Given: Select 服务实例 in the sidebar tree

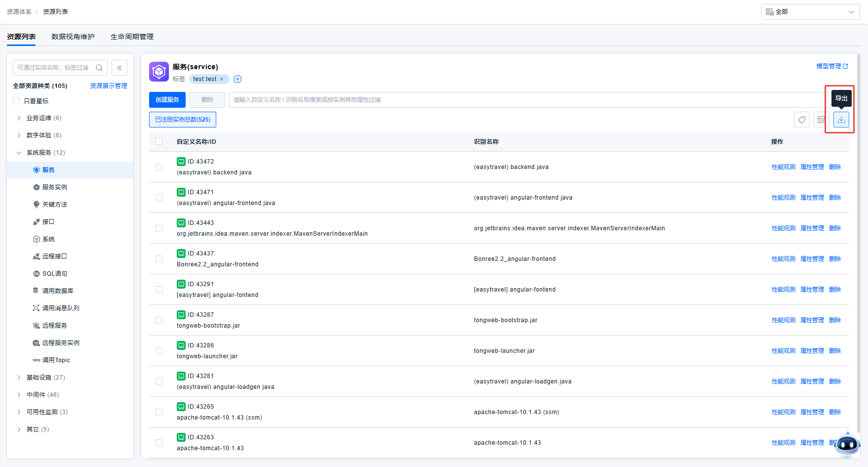Looking at the screenshot, I should (54, 187).
